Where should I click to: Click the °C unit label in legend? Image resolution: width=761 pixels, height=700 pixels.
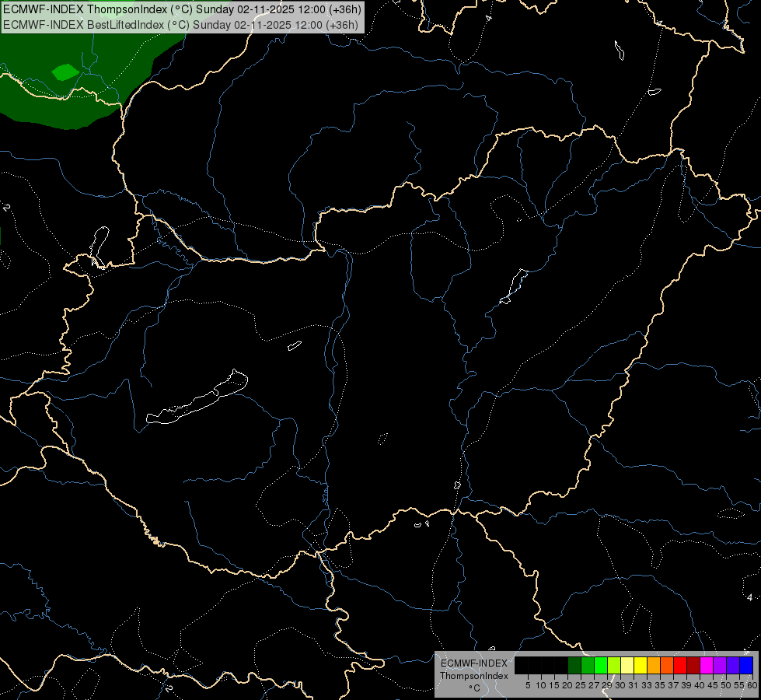[475, 688]
